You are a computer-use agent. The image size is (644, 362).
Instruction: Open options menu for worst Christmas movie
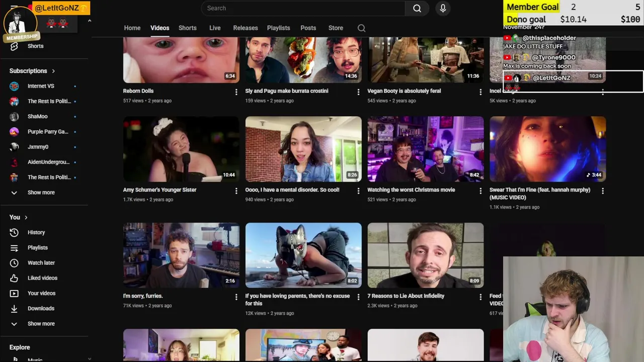480,191
